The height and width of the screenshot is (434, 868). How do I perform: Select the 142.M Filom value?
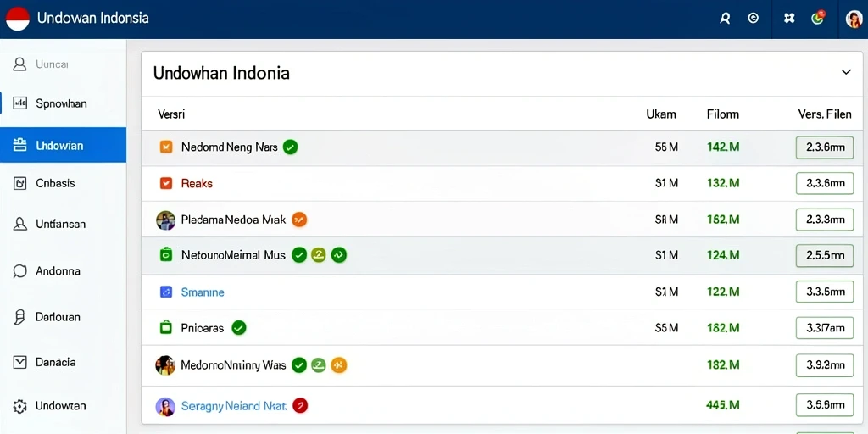723,147
